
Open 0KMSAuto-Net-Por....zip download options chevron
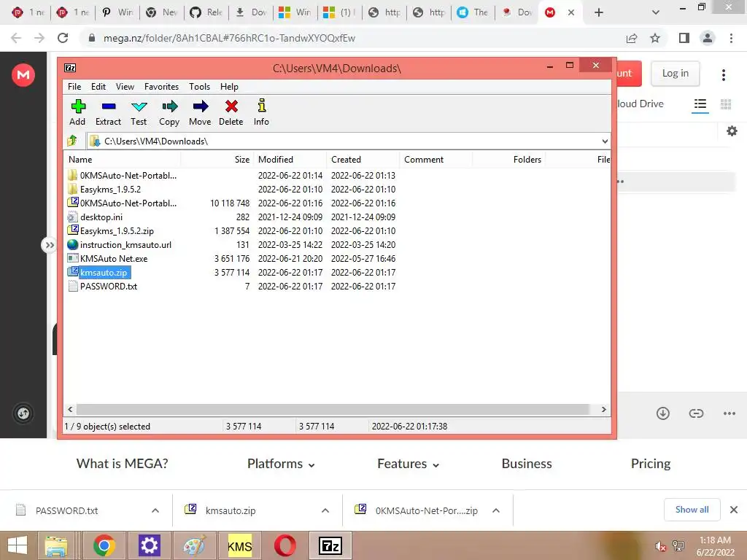click(x=496, y=510)
